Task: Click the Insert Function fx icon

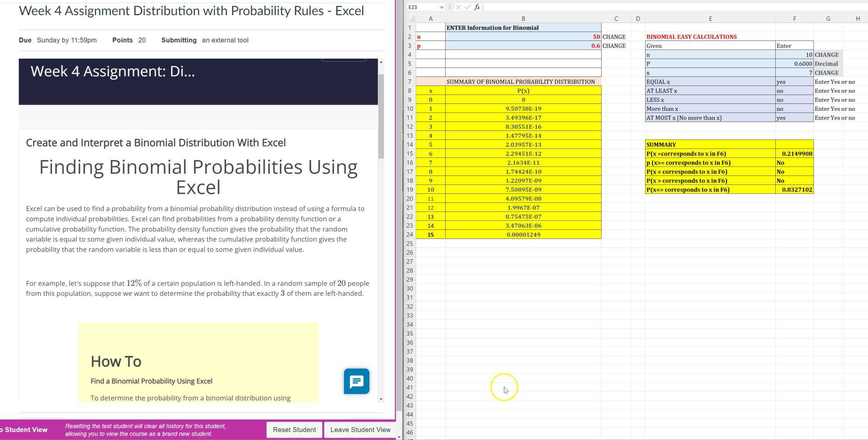Action: click(x=477, y=7)
